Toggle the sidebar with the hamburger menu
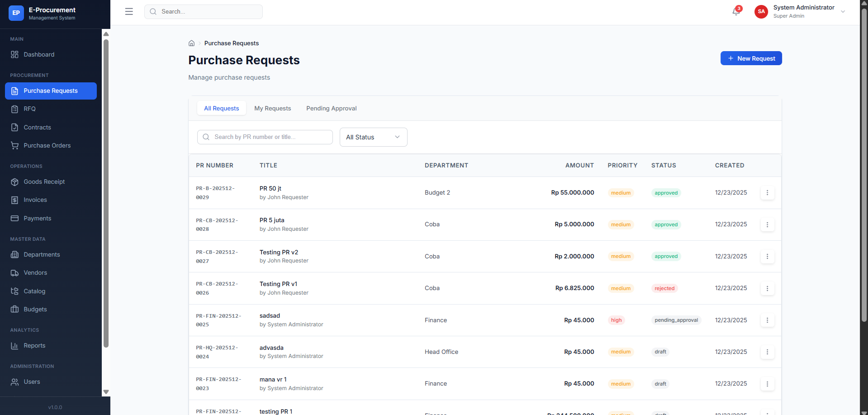 (x=129, y=11)
